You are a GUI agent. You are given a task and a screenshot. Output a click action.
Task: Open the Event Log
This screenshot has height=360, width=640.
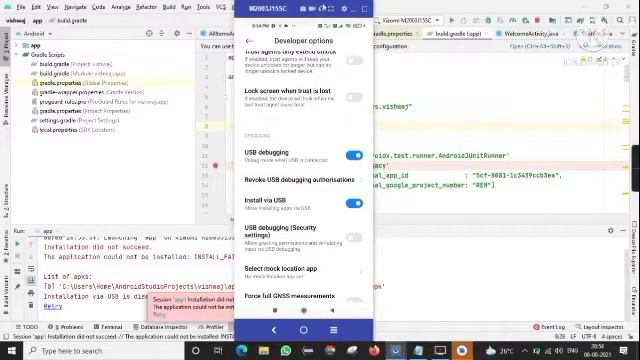[x=549, y=327]
